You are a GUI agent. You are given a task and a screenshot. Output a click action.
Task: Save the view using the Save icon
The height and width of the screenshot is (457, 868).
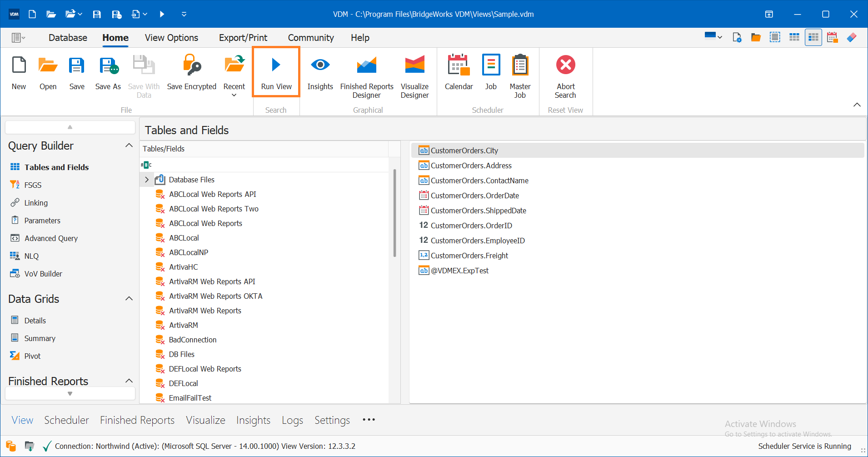tap(77, 73)
